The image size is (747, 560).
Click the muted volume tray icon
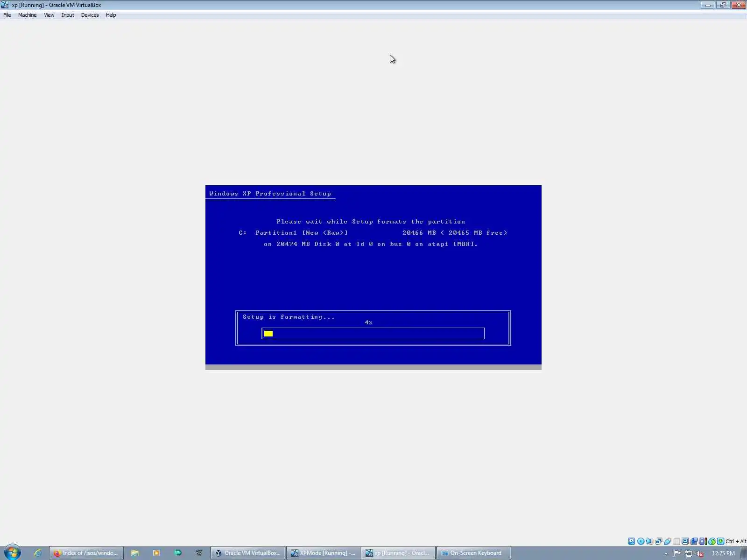(x=700, y=553)
